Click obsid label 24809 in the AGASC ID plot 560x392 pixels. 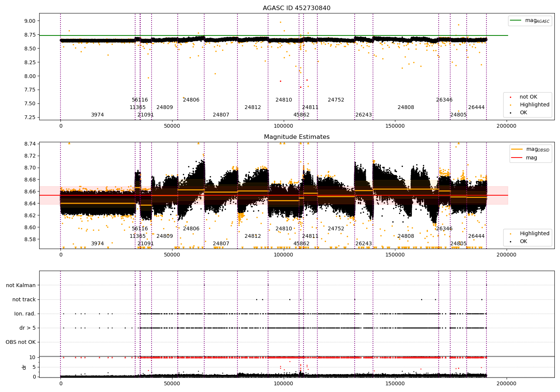tap(165, 108)
